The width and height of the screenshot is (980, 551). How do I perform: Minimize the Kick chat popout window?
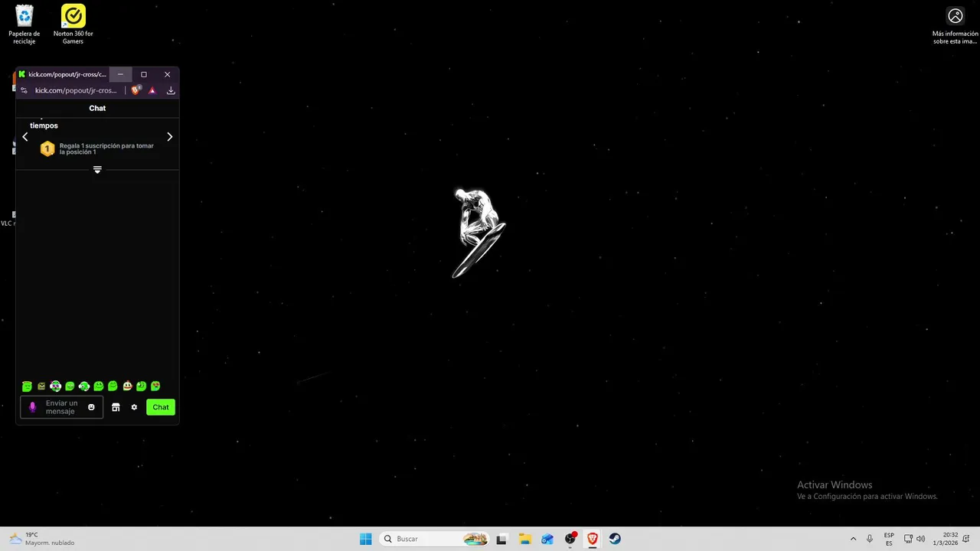tap(120, 74)
